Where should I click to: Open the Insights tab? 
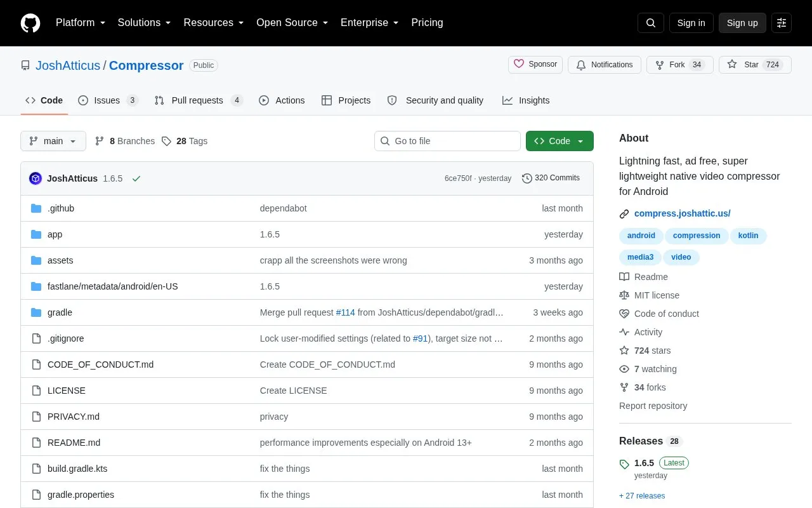pyautogui.click(x=526, y=100)
